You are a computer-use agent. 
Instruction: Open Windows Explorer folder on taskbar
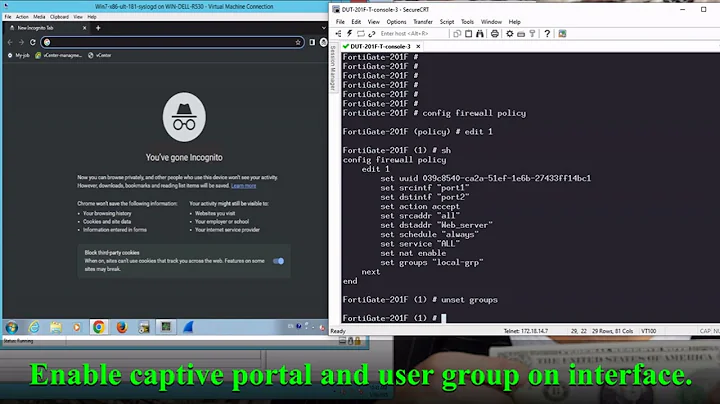(56, 327)
